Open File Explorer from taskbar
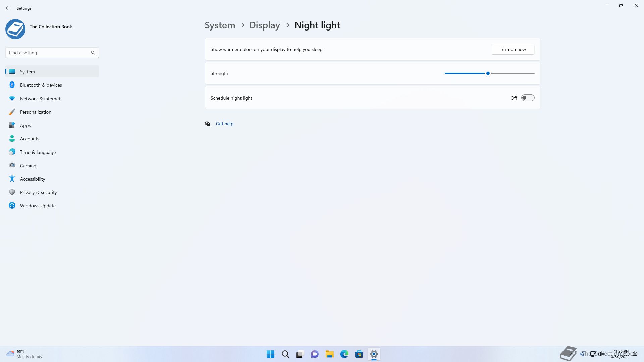The height and width of the screenshot is (362, 644). [x=329, y=354]
